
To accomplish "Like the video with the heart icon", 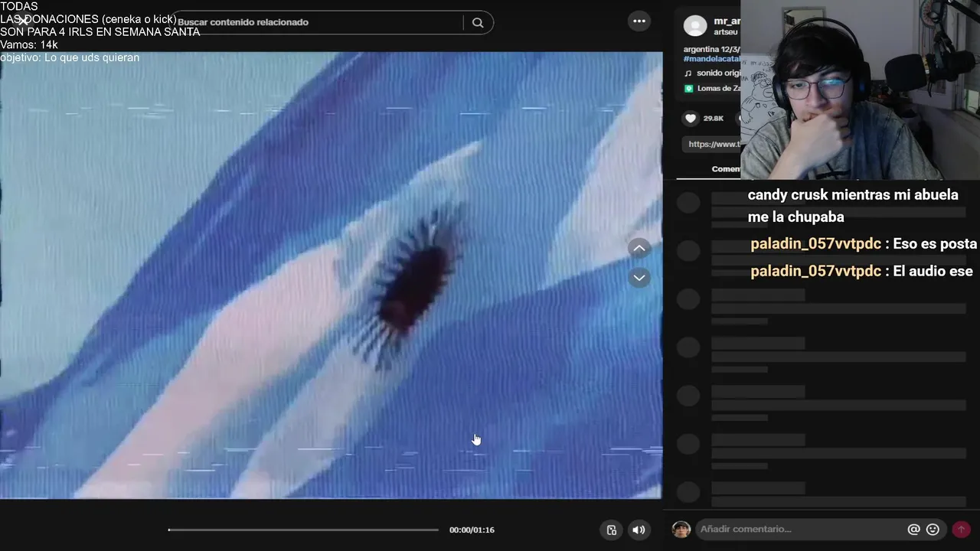I will (691, 118).
